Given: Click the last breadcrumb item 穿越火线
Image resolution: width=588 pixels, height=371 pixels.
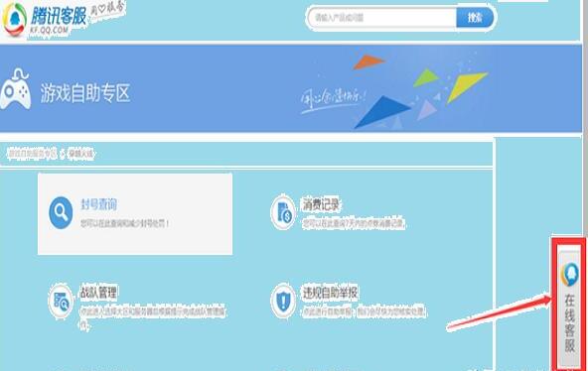Looking at the screenshot, I should click(80, 154).
